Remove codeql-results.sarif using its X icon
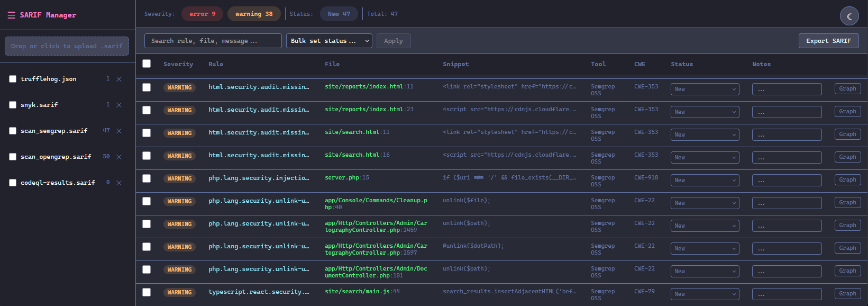 coord(119,183)
